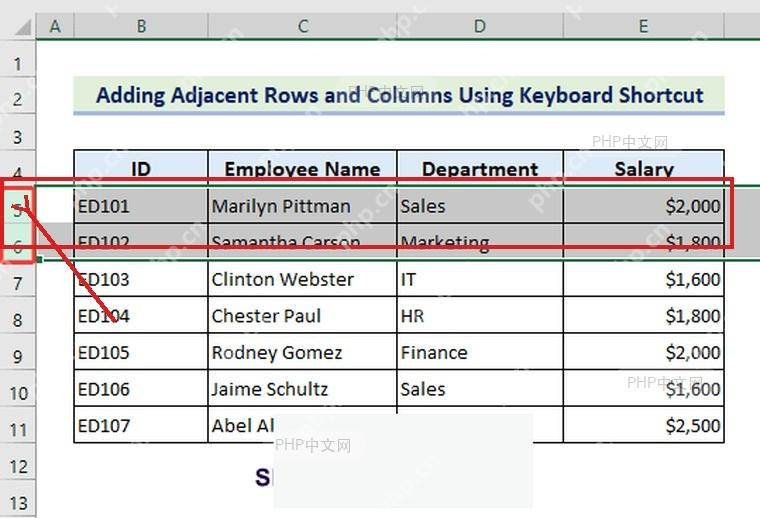Click cell ED106
This screenshot has width=760, height=518.
click(141, 389)
